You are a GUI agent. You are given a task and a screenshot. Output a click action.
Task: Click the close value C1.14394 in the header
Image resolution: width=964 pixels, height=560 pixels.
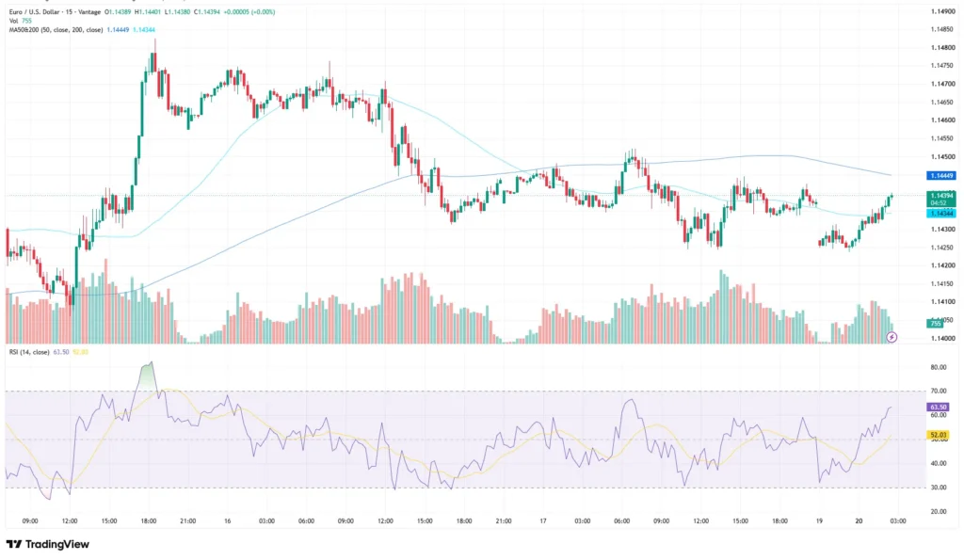tap(206, 11)
